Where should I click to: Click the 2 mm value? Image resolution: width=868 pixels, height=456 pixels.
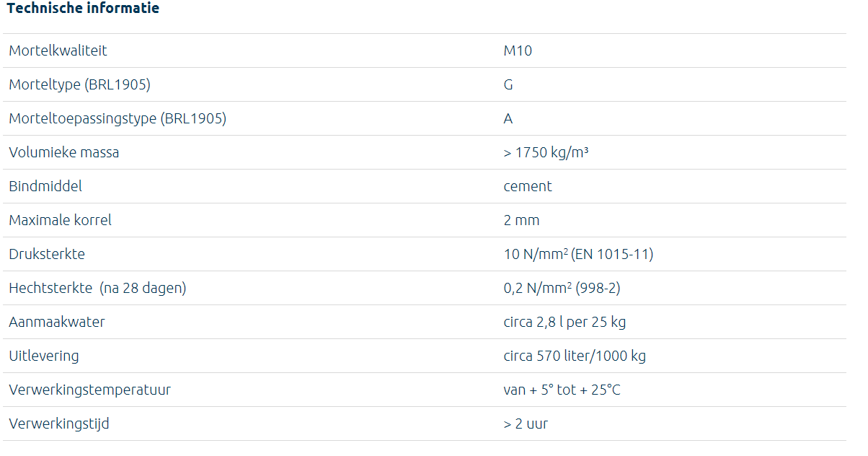[521, 221]
